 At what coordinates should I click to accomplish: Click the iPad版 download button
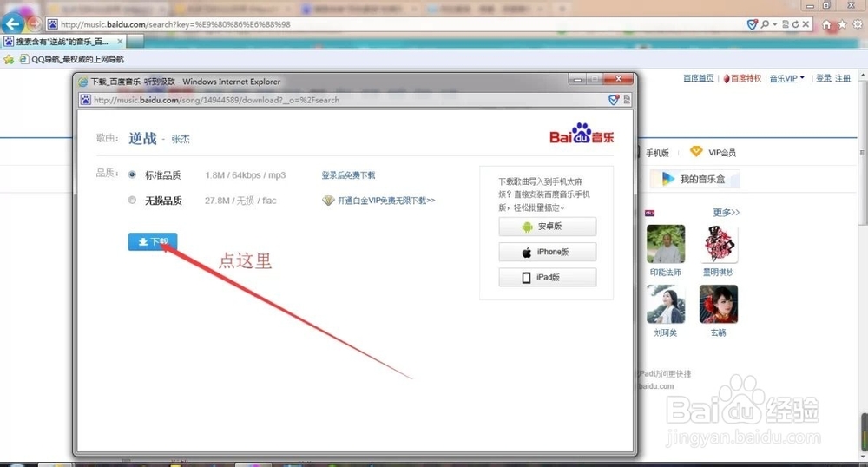(548, 277)
